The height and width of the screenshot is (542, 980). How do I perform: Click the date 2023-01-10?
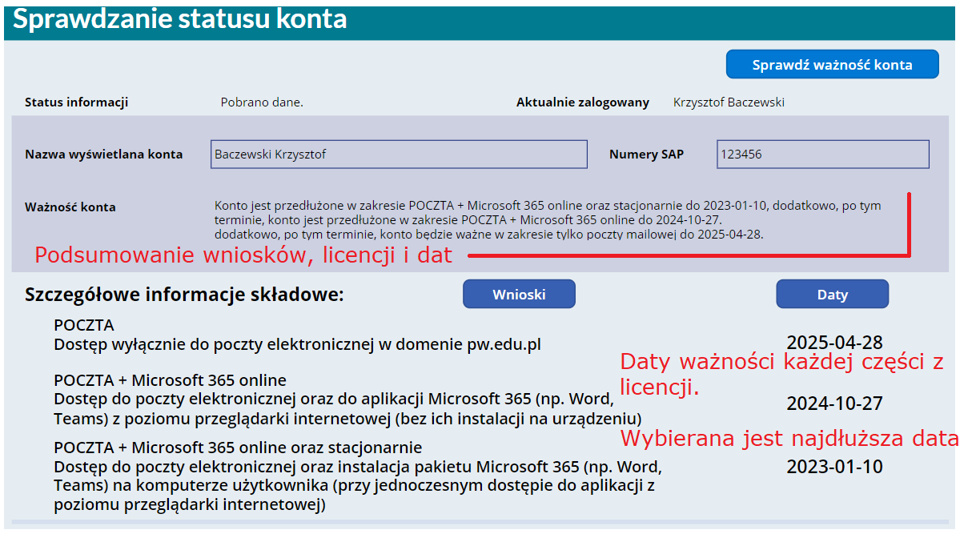click(834, 466)
